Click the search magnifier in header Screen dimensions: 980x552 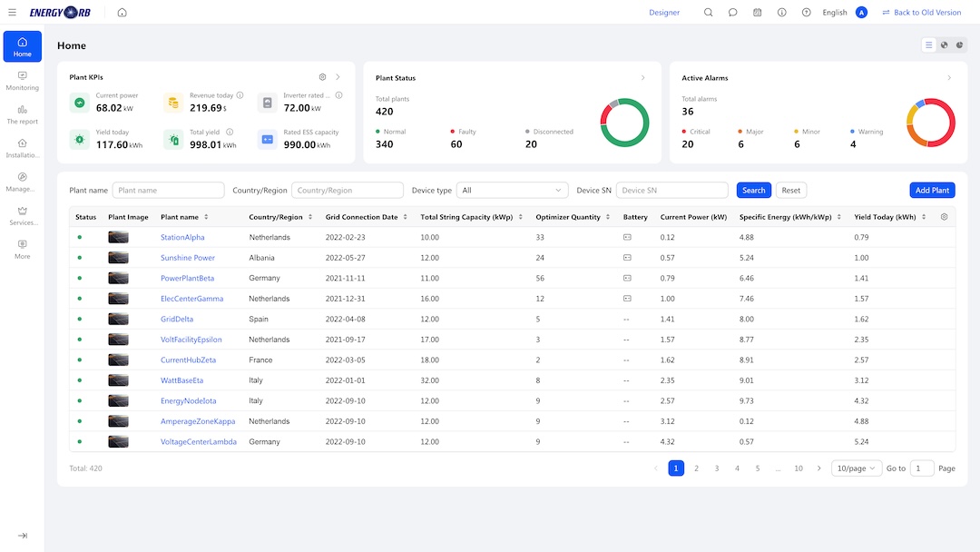click(x=708, y=13)
